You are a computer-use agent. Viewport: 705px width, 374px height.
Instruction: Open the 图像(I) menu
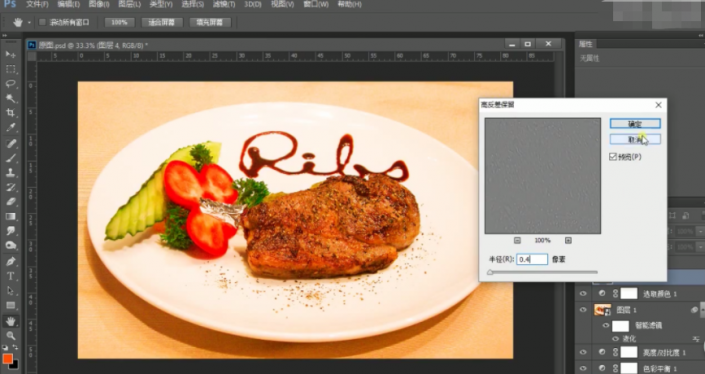99,4
